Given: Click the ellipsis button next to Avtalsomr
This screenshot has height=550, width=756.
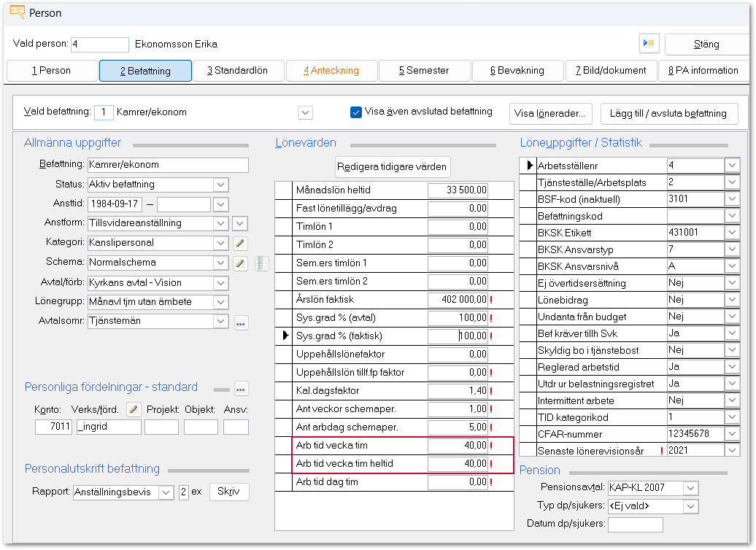Looking at the screenshot, I should [241, 322].
